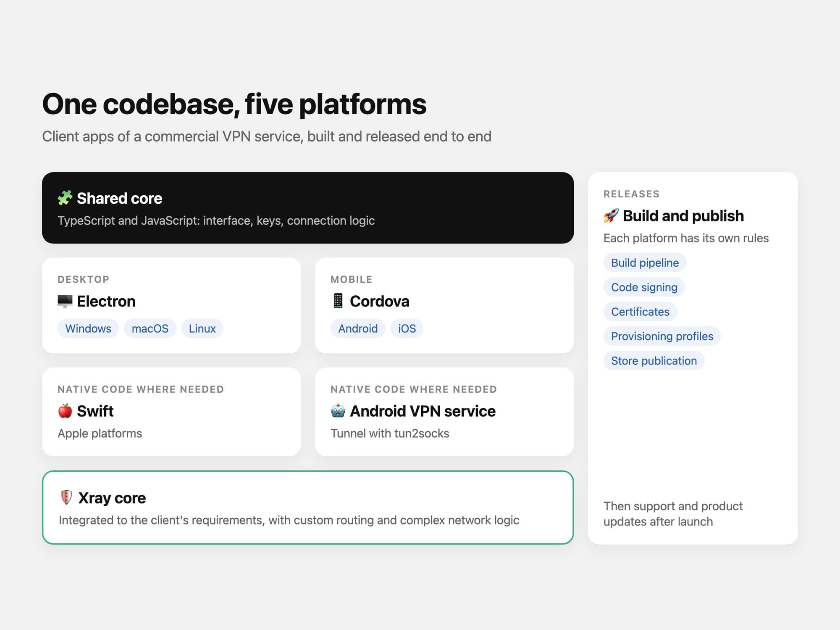
Task: Open the Build pipeline tag
Action: click(645, 262)
